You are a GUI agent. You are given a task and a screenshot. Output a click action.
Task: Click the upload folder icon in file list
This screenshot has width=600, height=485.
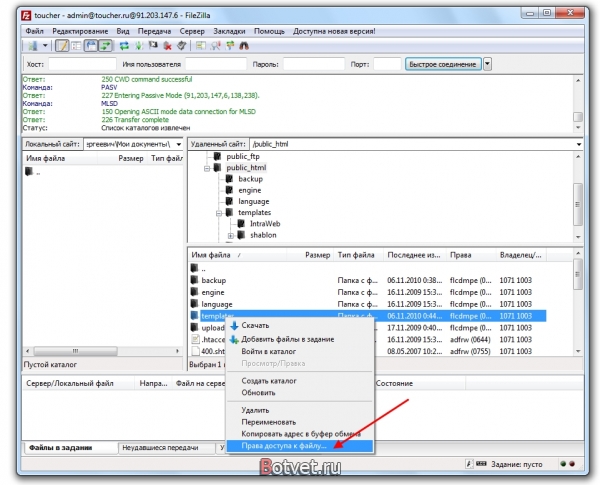[x=195, y=328]
